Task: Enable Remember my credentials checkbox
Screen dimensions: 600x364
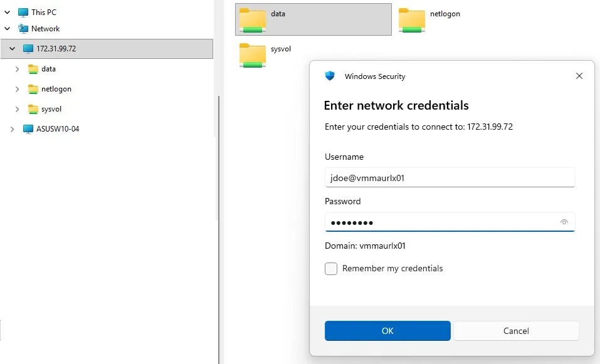Action: (x=331, y=268)
